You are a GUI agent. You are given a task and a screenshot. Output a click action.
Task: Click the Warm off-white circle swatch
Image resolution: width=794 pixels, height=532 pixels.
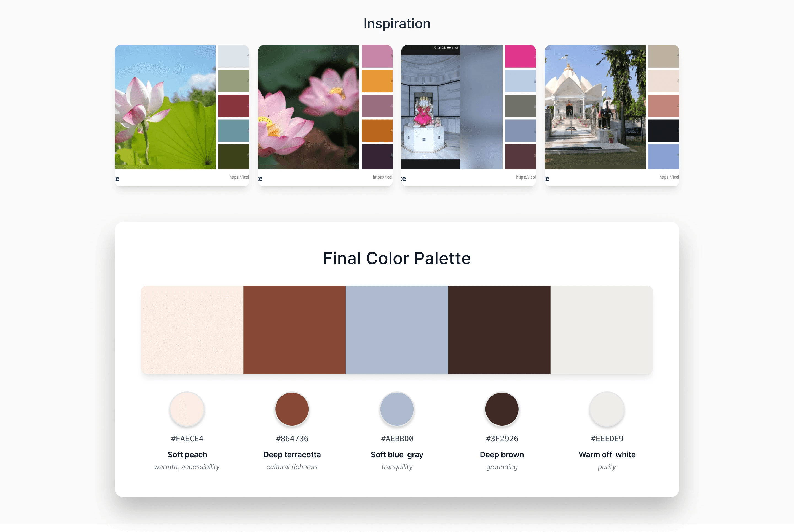click(607, 409)
